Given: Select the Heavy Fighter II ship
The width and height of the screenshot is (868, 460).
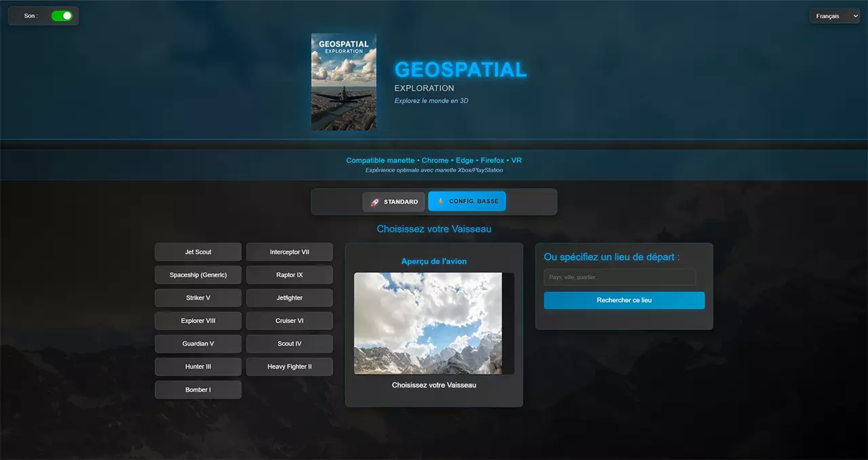Looking at the screenshot, I should pyautogui.click(x=290, y=367).
